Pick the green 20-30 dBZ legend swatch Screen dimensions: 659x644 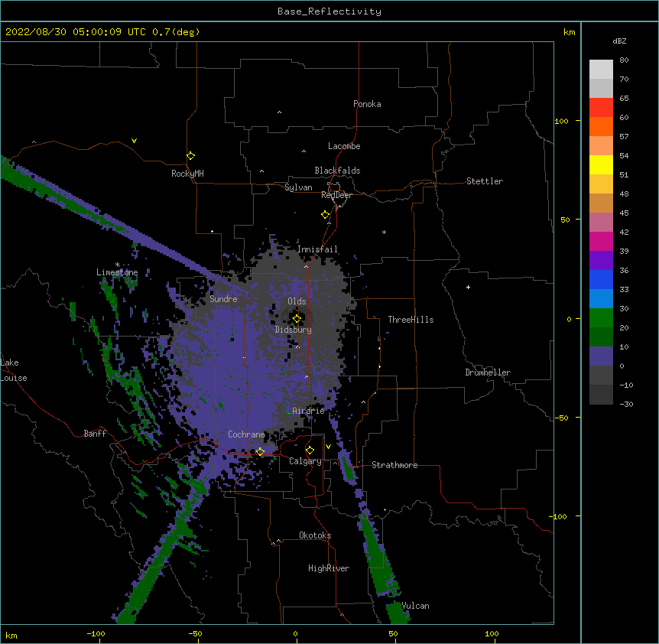(x=601, y=318)
